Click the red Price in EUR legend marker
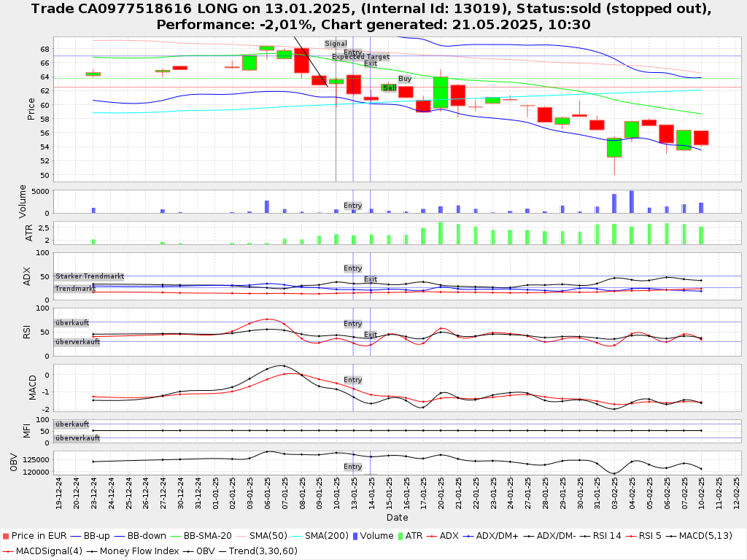This screenshot has height=560, width=747. [5, 536]
